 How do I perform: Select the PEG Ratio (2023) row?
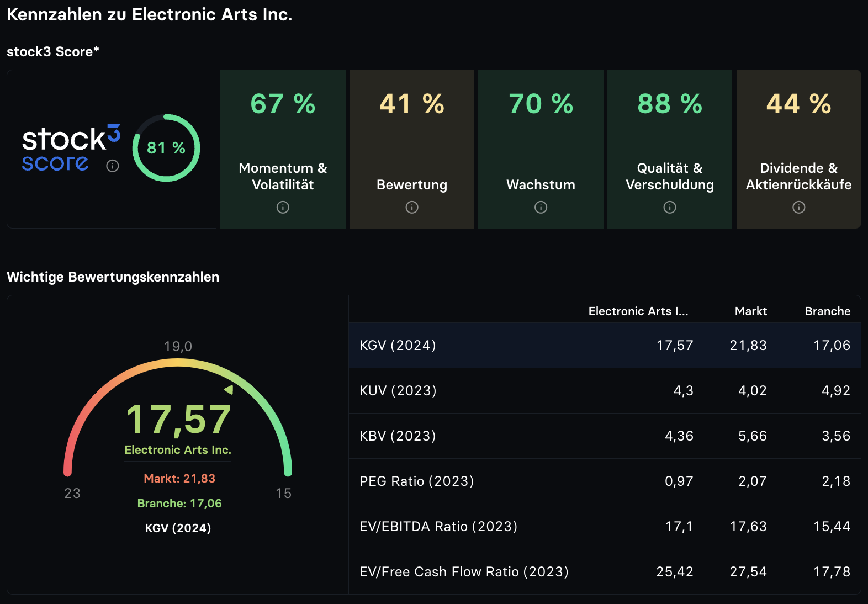(605, 481)
